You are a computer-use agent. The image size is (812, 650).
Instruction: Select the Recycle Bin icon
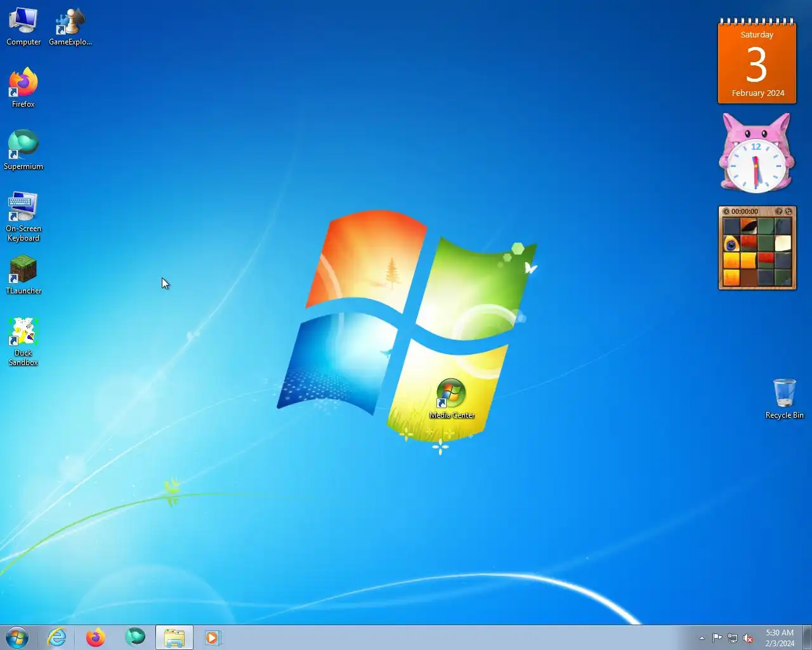point(785,399)
